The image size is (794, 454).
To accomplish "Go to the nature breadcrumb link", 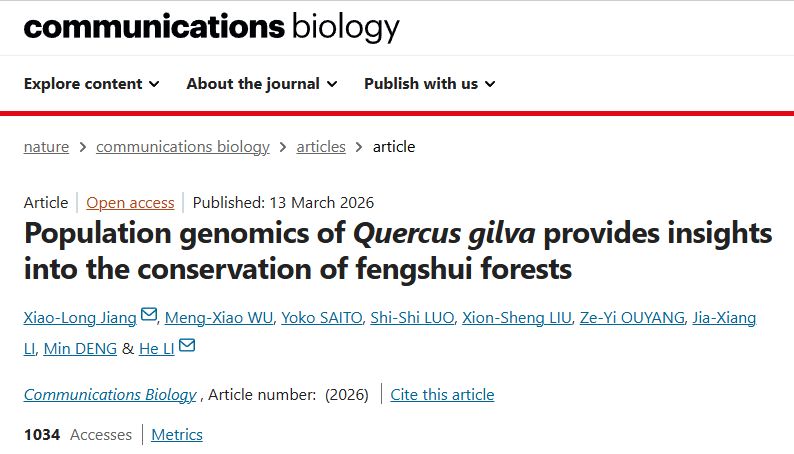I will [46, 146].
